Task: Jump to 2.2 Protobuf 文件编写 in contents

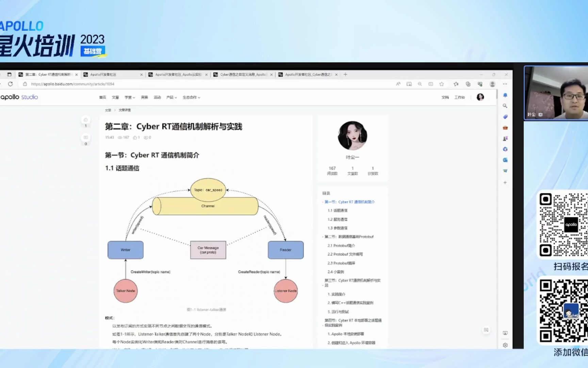Action: (x=345, y=254)
